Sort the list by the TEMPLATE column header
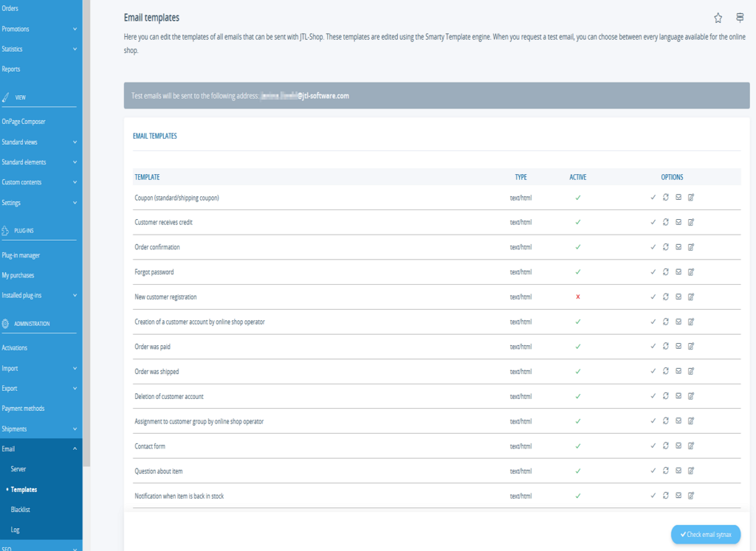Screen dimensions: 756x551 (147, 176)
